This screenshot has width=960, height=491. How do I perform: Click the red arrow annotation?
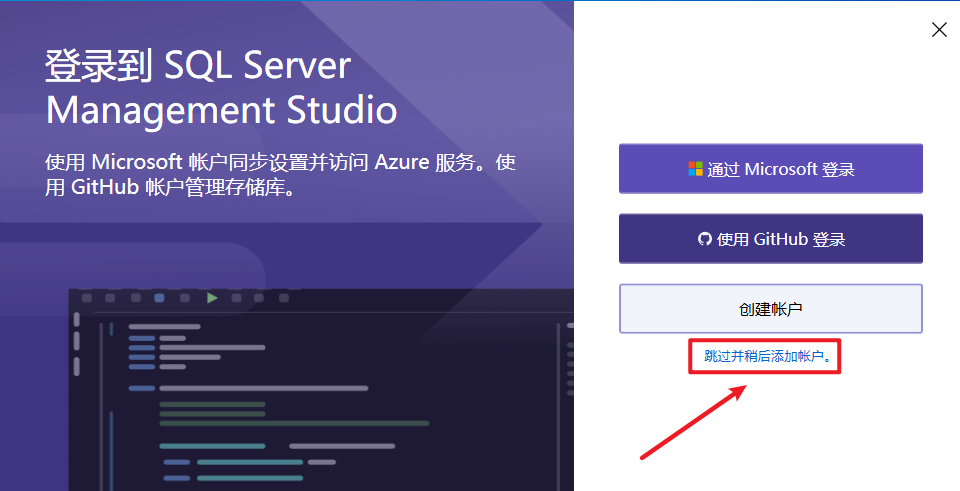(x=693, y=421)
